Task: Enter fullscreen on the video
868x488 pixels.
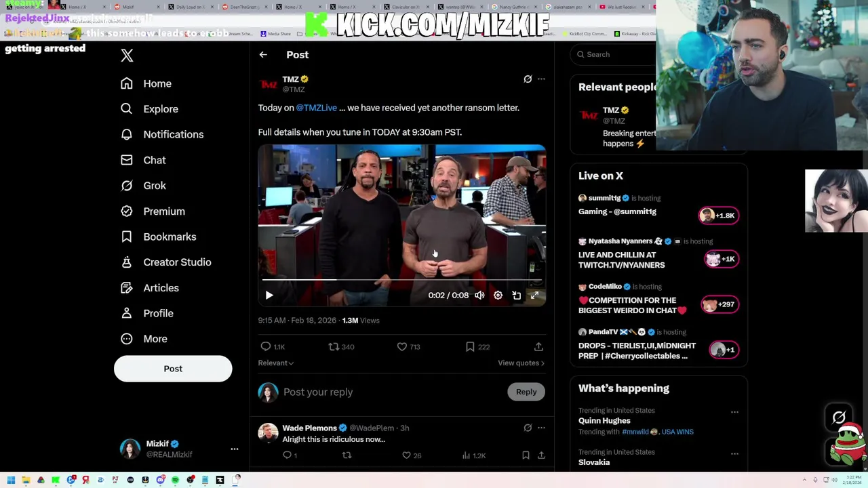Action: tap(534, 296)
